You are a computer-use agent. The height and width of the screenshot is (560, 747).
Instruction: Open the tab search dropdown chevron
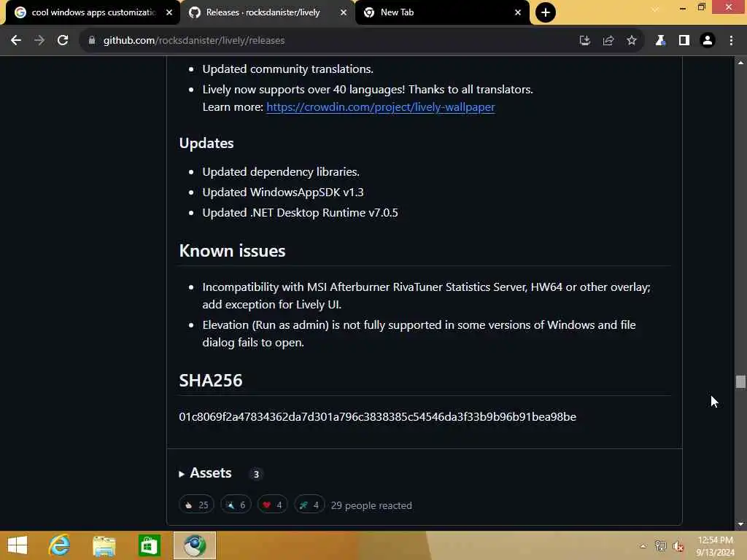pyautogui.click(x=656, y=9)
